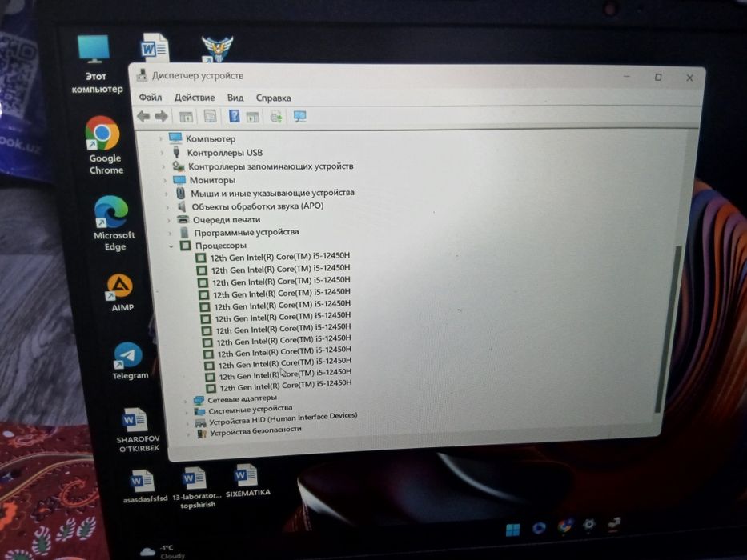Expand the Компьютер node chevron
This screenshot has height=560, width=747.
pos(161,139)
